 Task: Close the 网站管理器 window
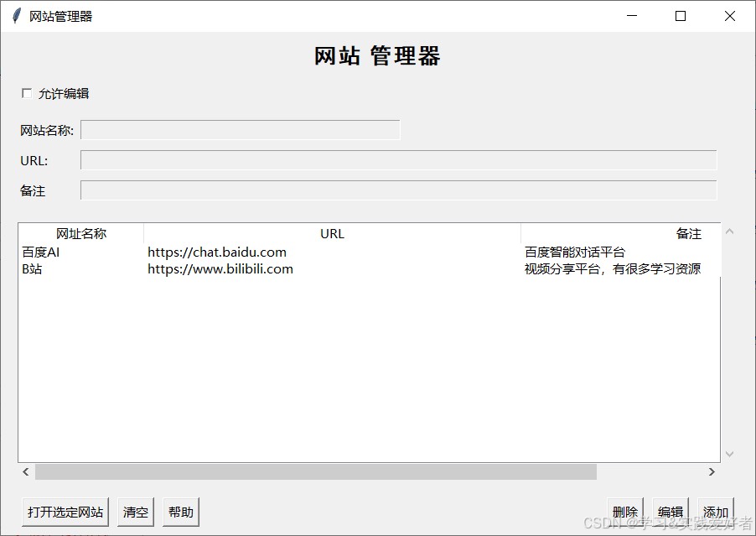point(730,16)
